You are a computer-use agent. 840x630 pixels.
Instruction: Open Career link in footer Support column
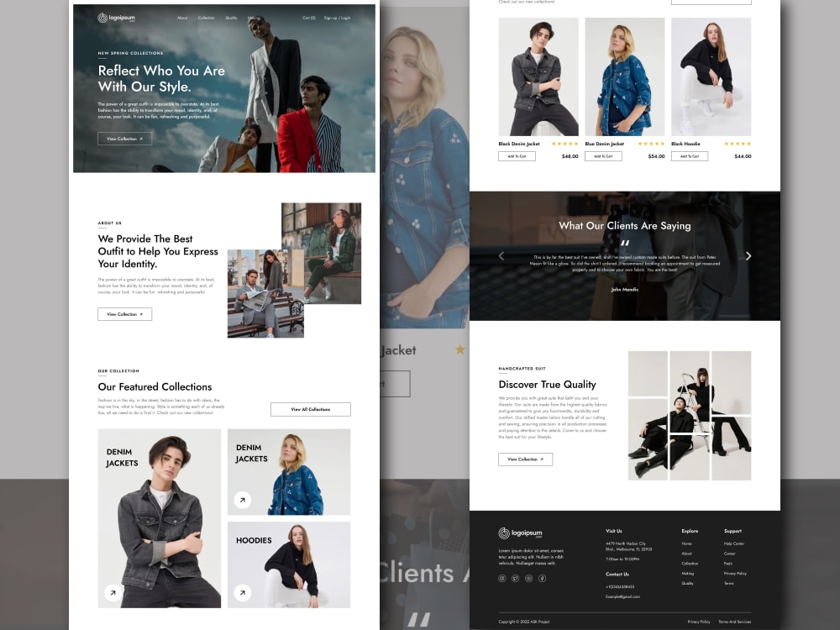730,554
